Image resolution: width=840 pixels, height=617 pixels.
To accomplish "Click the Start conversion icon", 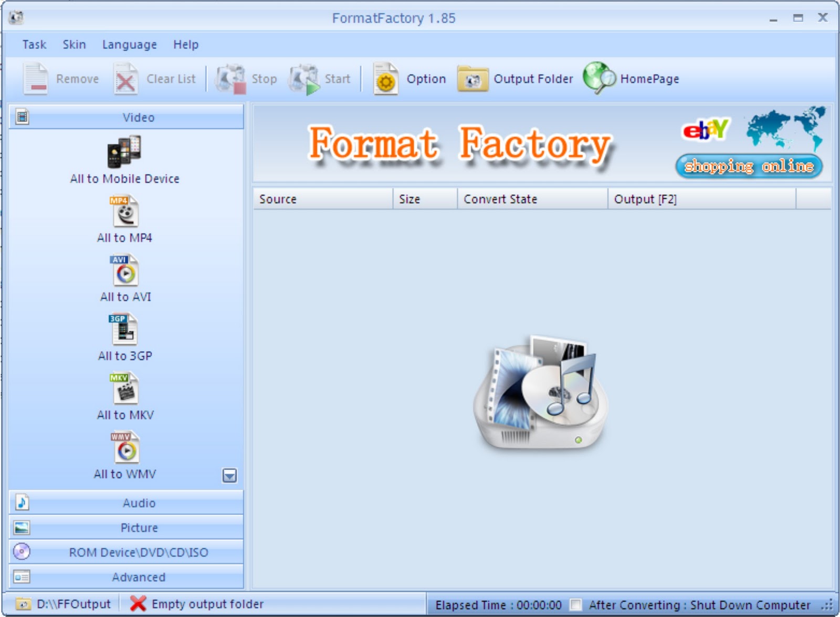I will click(x=304, y=79).
